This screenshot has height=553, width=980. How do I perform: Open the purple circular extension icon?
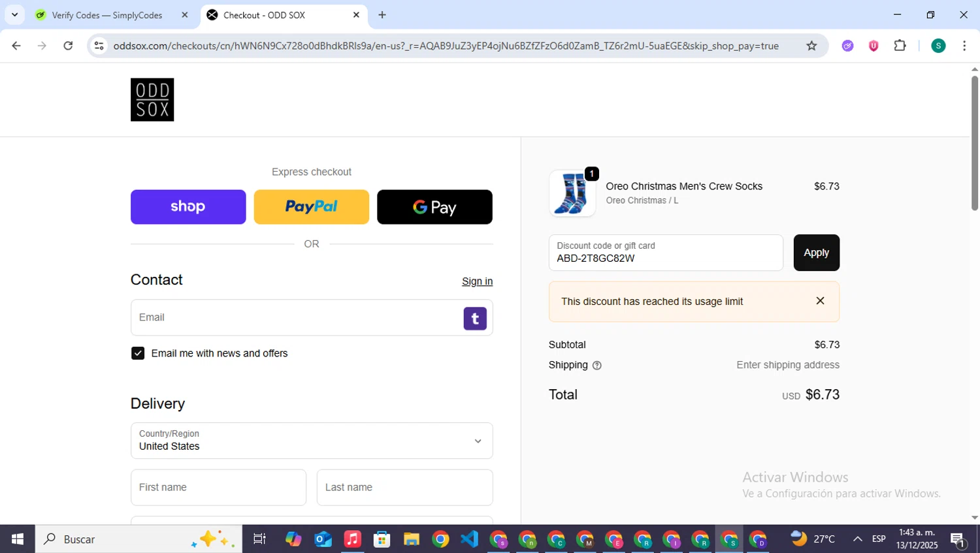coord(847,46)
